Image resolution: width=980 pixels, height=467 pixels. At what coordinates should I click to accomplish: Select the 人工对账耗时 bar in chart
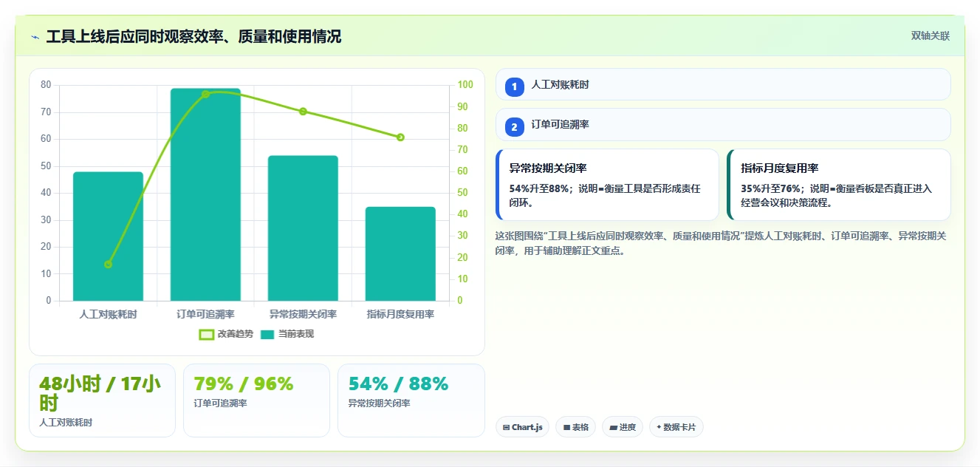point(108,236)
